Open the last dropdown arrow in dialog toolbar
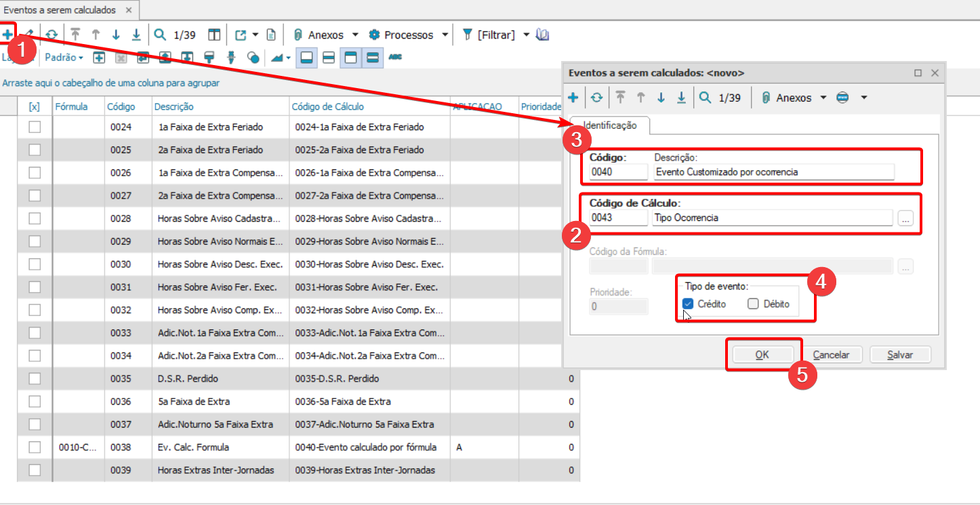The height and width of the screenshot is (505, 980). pos(864,98)
